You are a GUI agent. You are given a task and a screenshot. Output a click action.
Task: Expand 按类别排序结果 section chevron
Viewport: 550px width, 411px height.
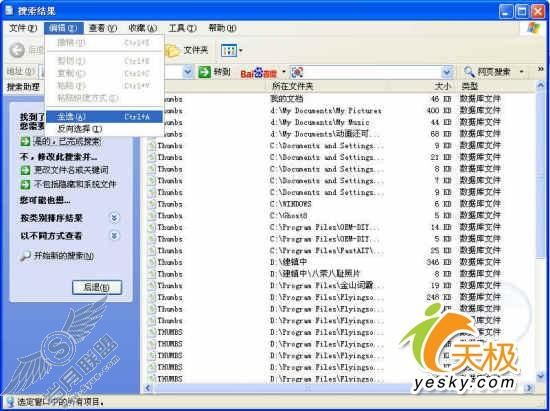(114, 218)
